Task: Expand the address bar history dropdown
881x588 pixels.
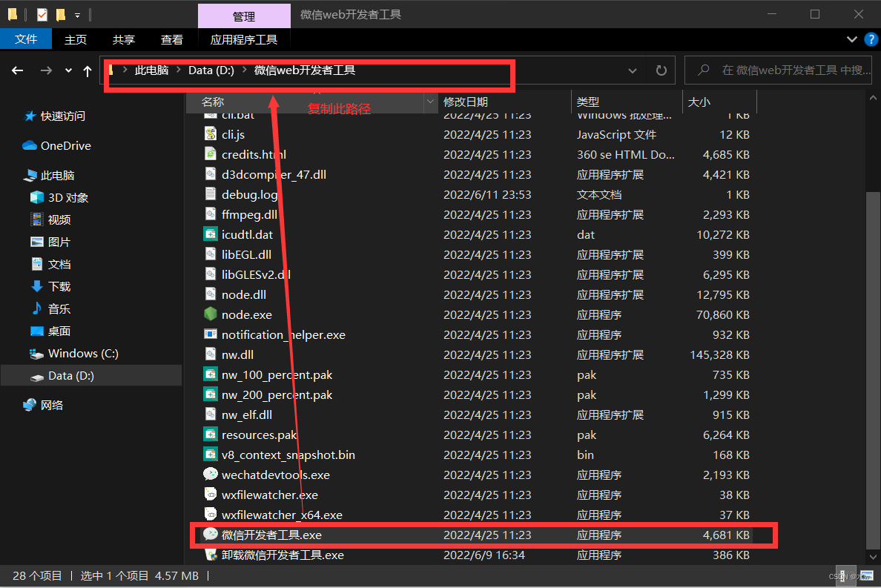Action: point(633,70)
